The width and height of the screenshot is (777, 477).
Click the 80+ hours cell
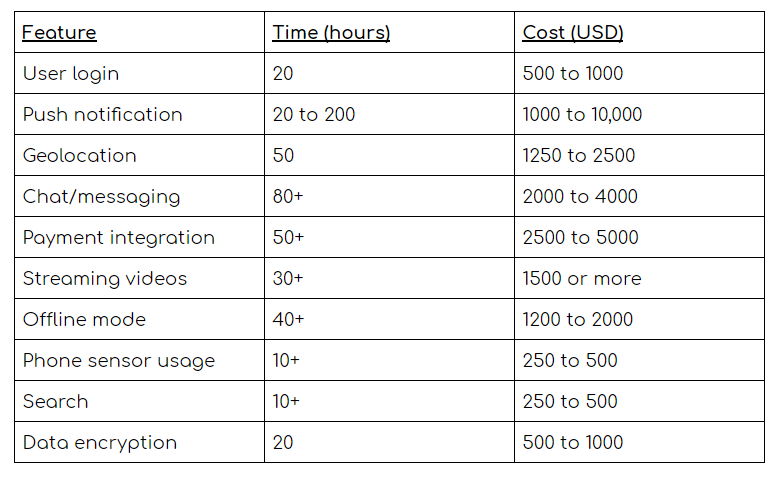click(288, 197)
